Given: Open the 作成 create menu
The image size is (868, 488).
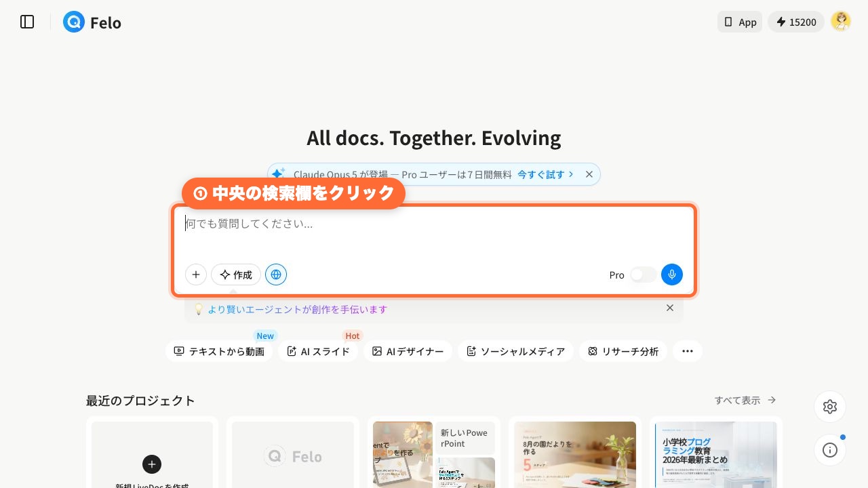Looking at the screenshot, I should [236, 274].
